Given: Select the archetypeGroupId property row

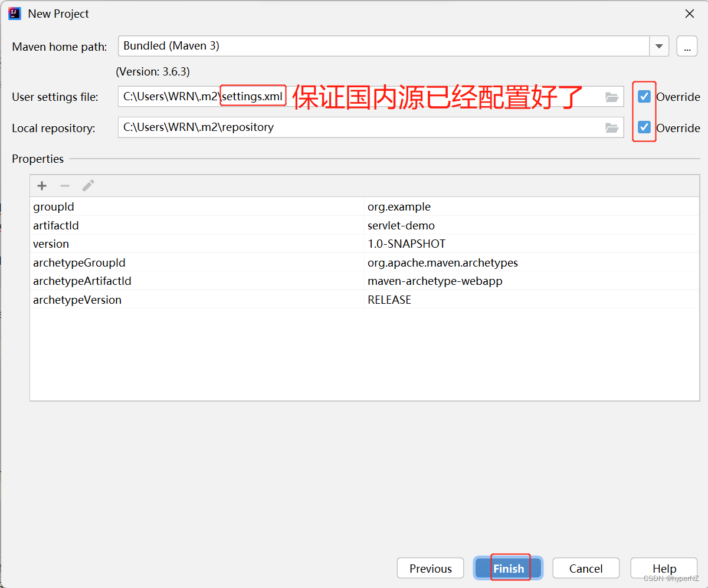Looking at the screenshot, I should coord(365,262).
